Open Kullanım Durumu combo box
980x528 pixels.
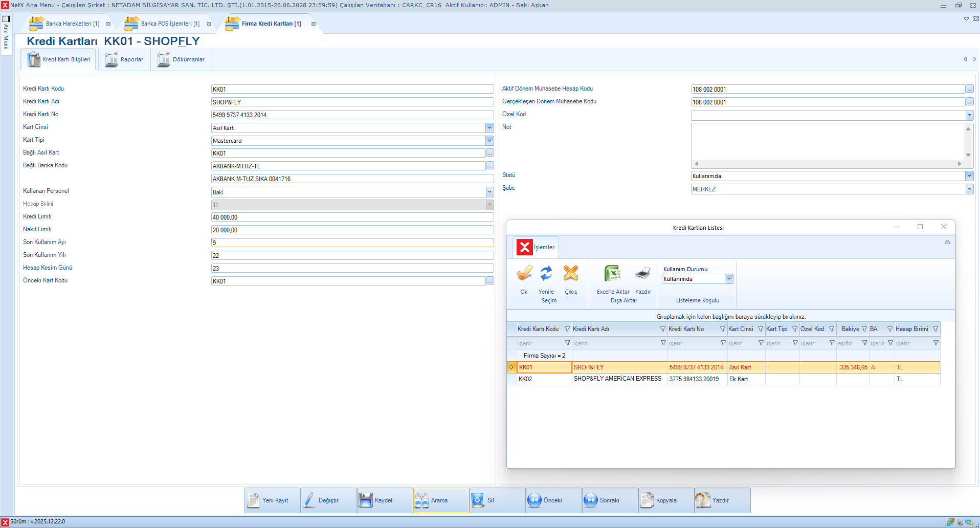[x=729, y=279]
